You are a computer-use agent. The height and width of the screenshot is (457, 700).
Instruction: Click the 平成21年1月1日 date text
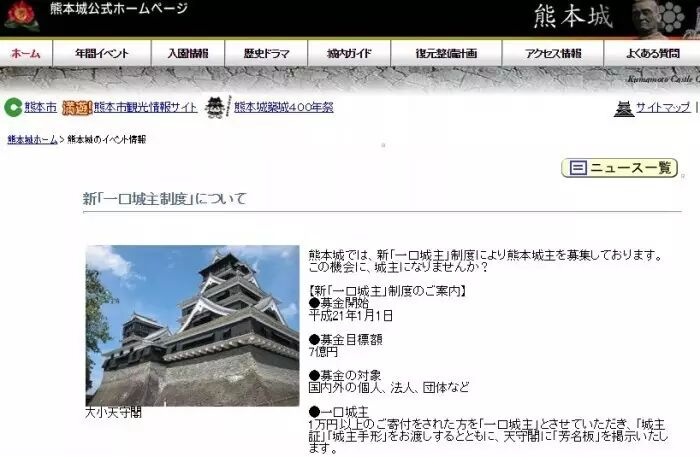tap(350, 316)
